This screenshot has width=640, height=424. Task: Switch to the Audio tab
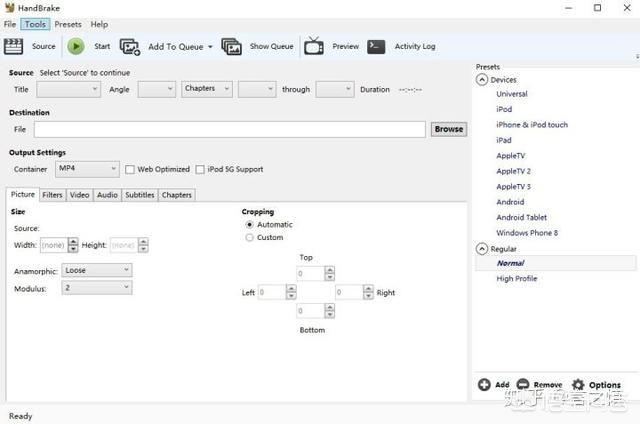coord(107,195)
